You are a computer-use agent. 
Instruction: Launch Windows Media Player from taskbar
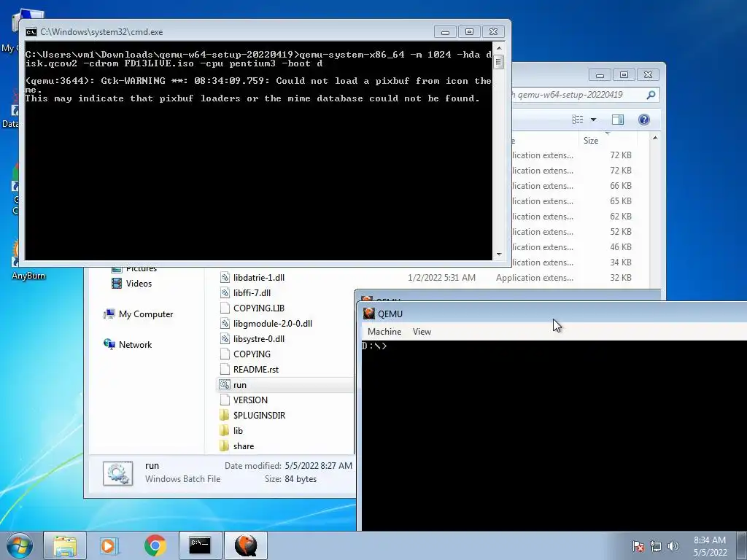click(109, 545)
